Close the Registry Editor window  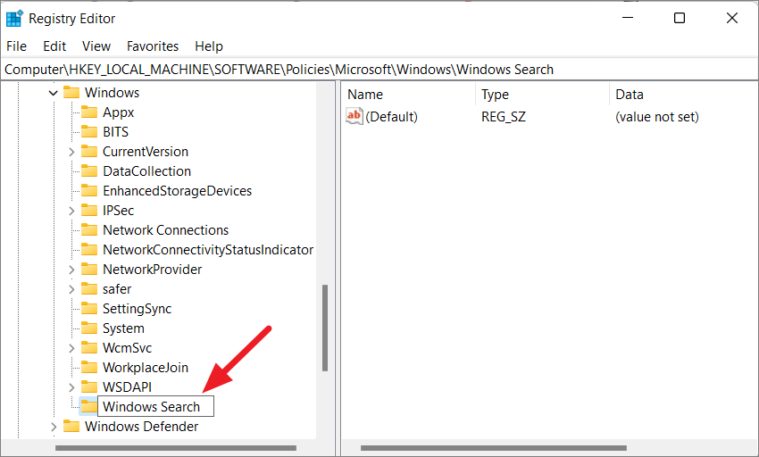(732, 18)
